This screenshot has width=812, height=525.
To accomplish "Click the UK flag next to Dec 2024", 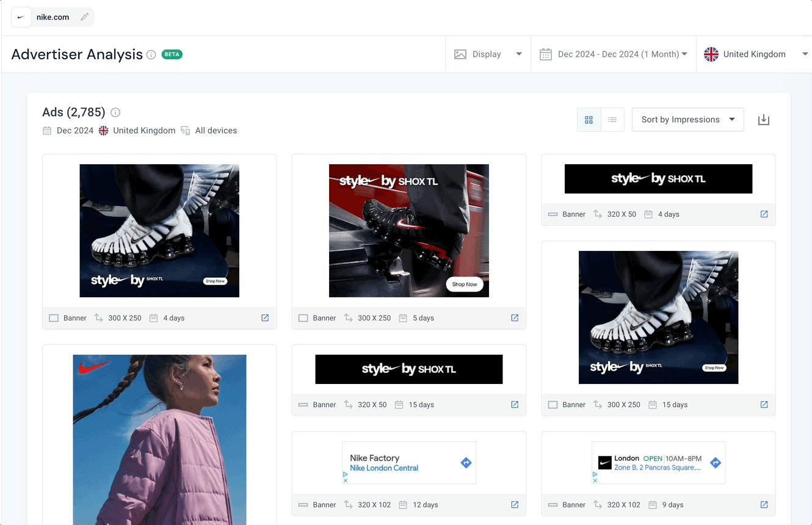I will tap(104, 131).
